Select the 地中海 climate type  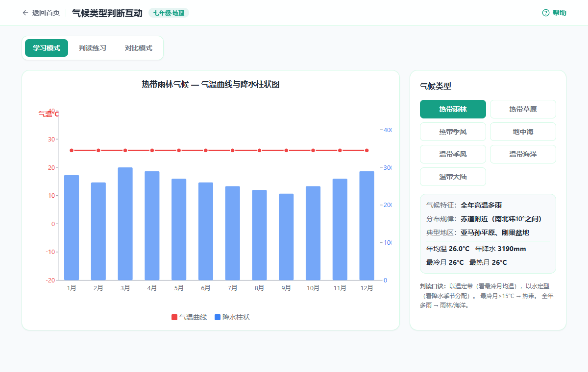[x=523, y=132]
